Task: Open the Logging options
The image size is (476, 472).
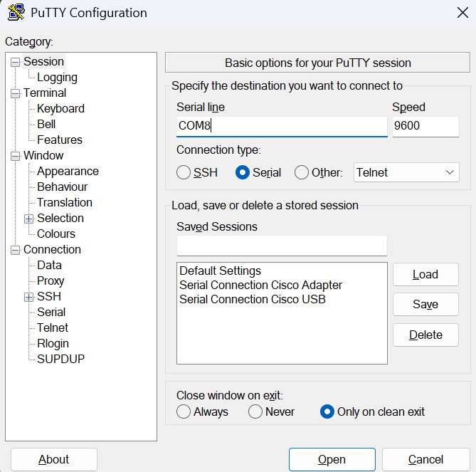Action: pyautogui.click(x=57, y=78)
